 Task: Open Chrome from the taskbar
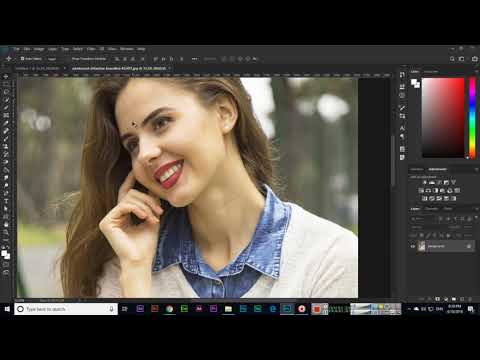169,309
